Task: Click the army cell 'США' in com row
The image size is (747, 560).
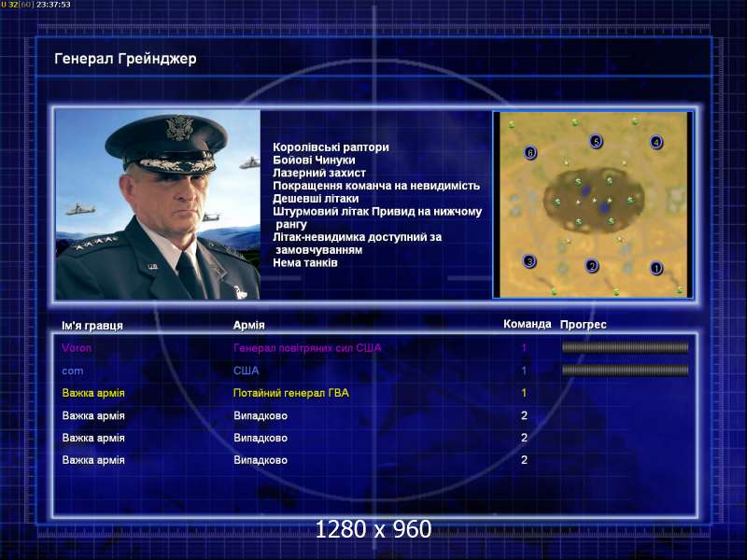Action: click(246, 371)
